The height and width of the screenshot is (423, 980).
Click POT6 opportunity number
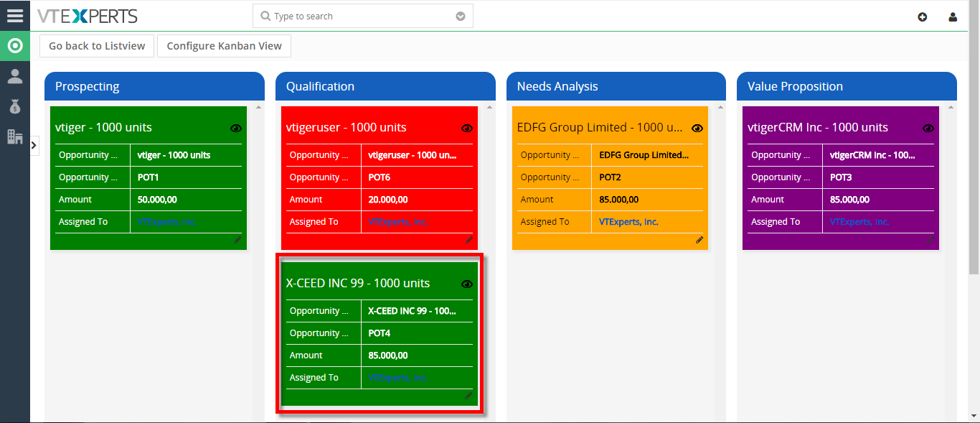click(379, 177)
